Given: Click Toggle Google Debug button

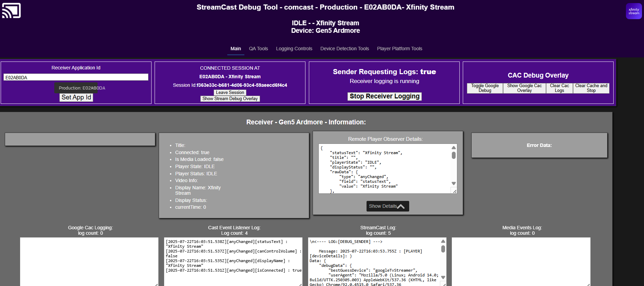Looking at the screenshot, I should [485, 88].
